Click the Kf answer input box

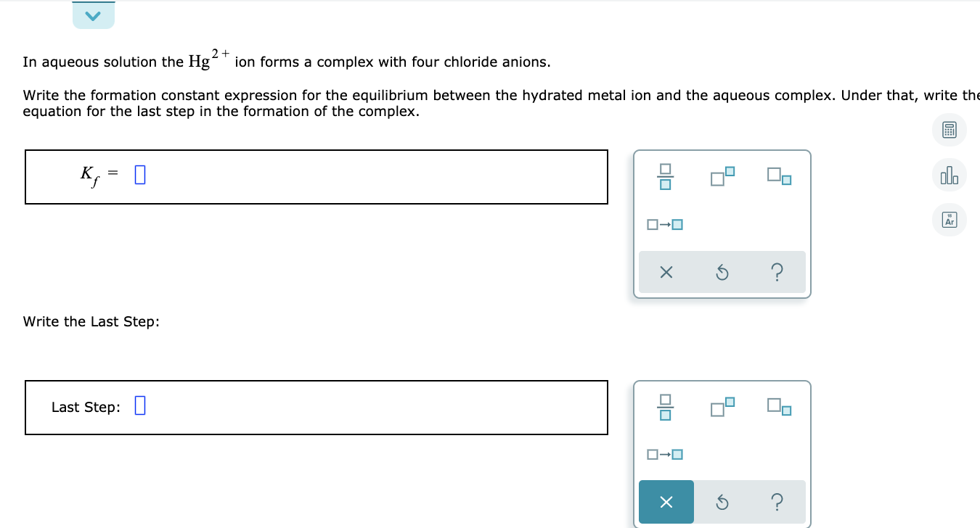pos(140,174)
